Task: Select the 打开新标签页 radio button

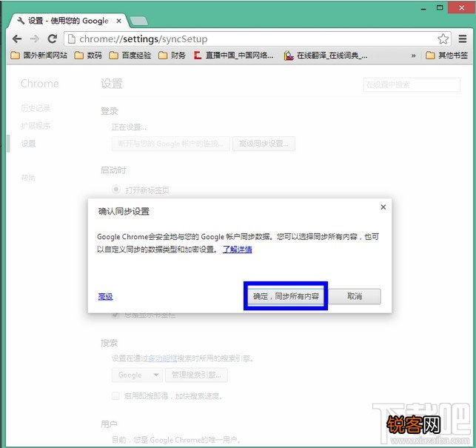Action: click(x=116, y=190)
